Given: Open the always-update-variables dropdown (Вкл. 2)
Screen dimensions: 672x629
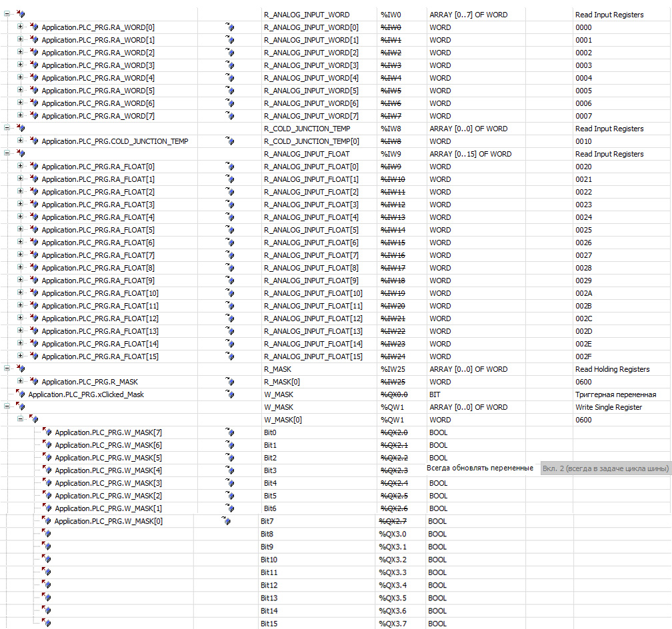Looking at the screenshot, I should click(x=605, y=468).
